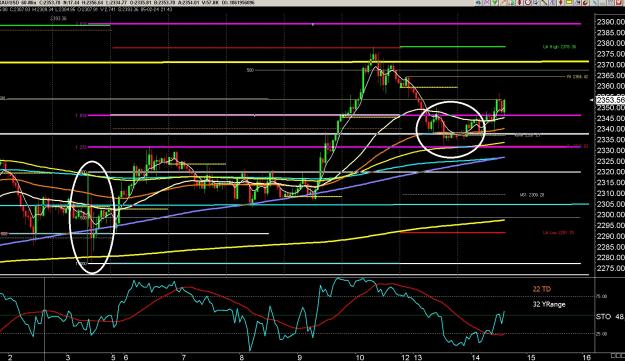This screenshot has height=361, width=625.
Task: Click the 75.00 stochastic scale label
Action: pos(601,296)
